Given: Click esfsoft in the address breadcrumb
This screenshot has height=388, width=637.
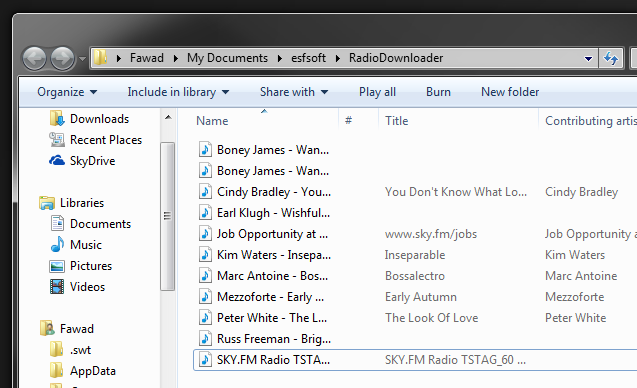Looking at the screenshot, I should [x=308, y=58].
